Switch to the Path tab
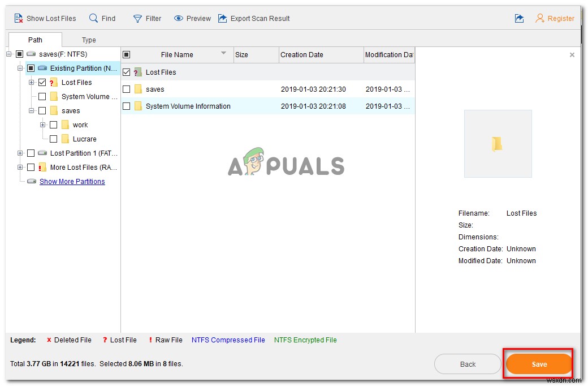588x386 pixels. pyautogui.click(x=35, y=40)
